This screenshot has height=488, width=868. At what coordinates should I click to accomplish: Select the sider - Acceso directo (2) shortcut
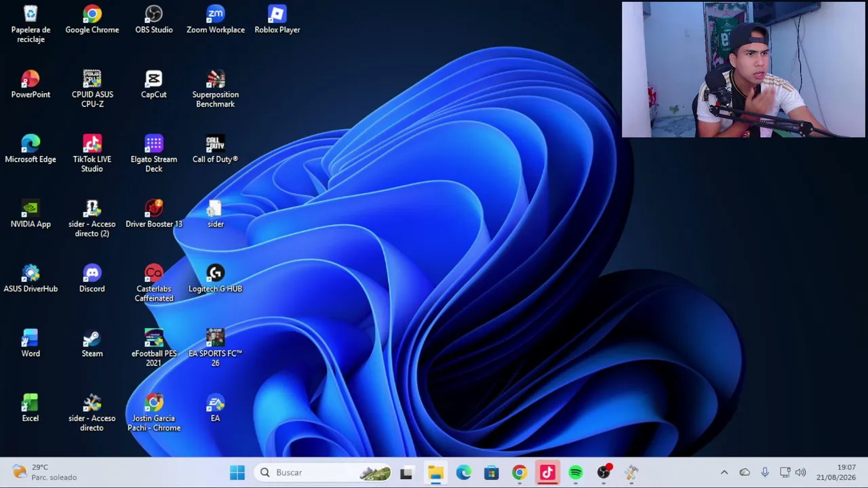pyautogui.click(x=92, y=218)
